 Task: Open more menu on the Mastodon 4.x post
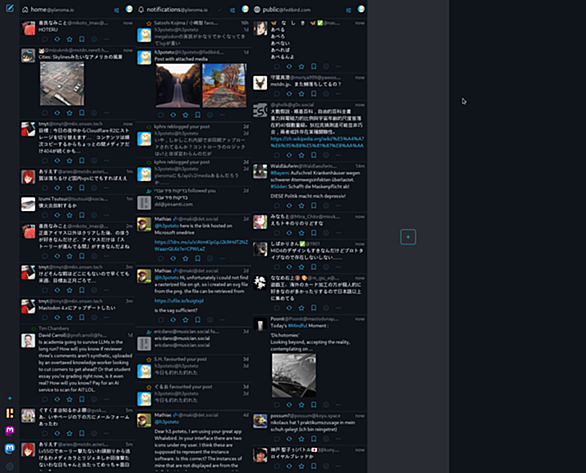107,317
